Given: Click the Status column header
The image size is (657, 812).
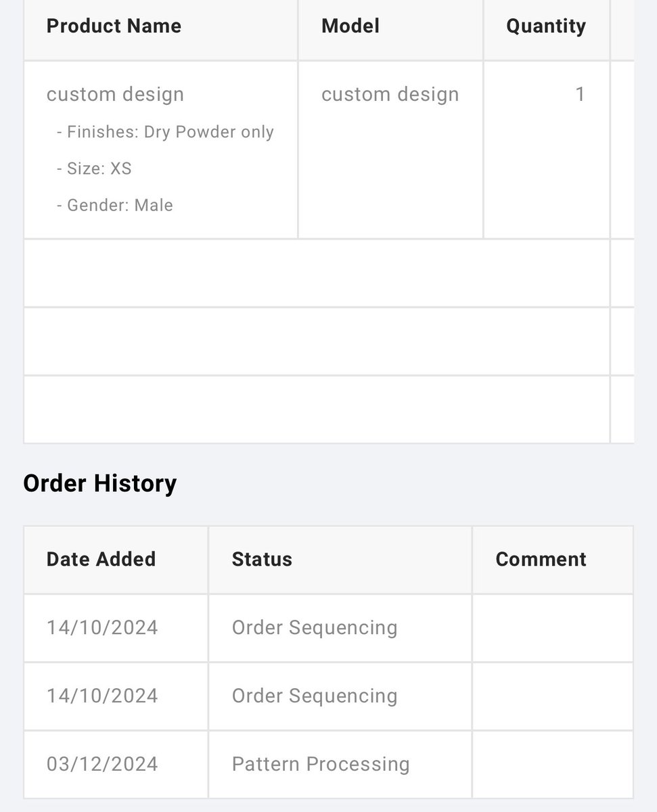Looking at the screenshot, I should [262, 559].
